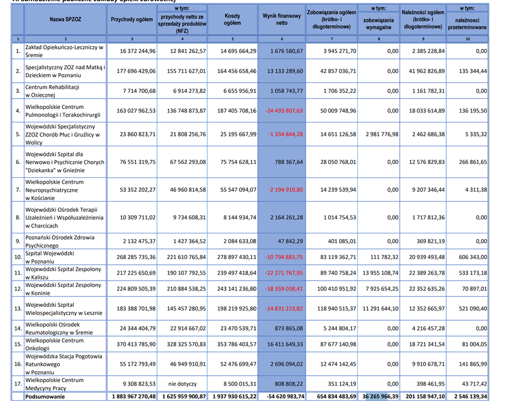This screenshot has height=420, width=506.
Task: Click the 'Należności ogółem' column header
Action: point(423,19)
